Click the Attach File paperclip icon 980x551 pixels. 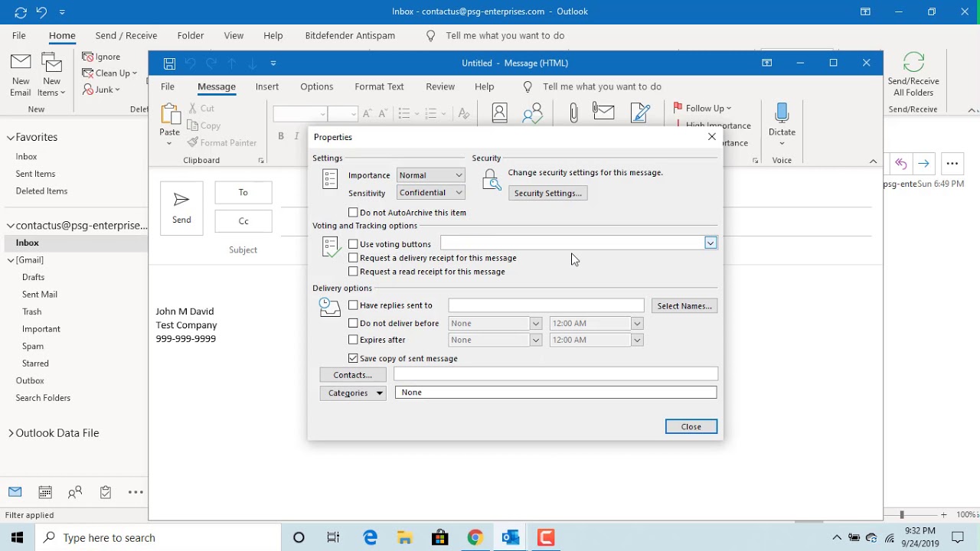point(573,113)
